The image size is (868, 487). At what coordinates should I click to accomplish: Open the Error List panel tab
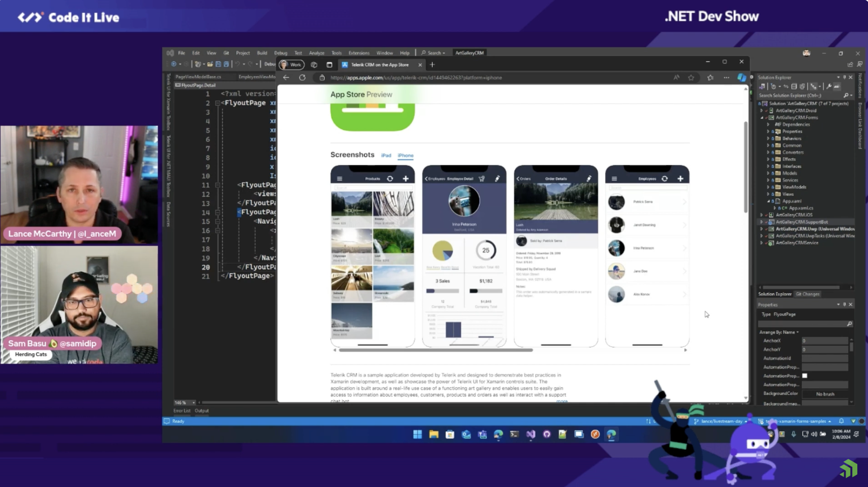point(182,411)
